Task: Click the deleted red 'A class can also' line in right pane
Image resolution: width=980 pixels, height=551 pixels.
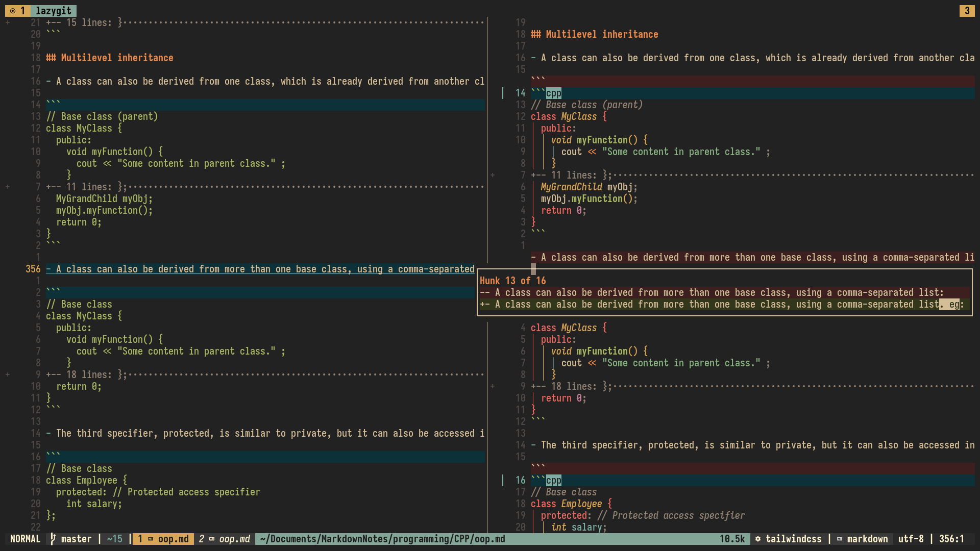Action: [753, 257]
